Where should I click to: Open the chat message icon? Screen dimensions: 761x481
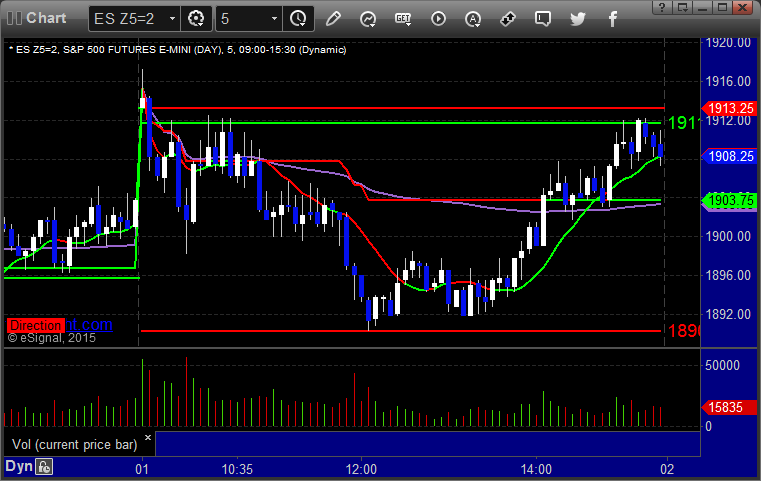[543, 19]
